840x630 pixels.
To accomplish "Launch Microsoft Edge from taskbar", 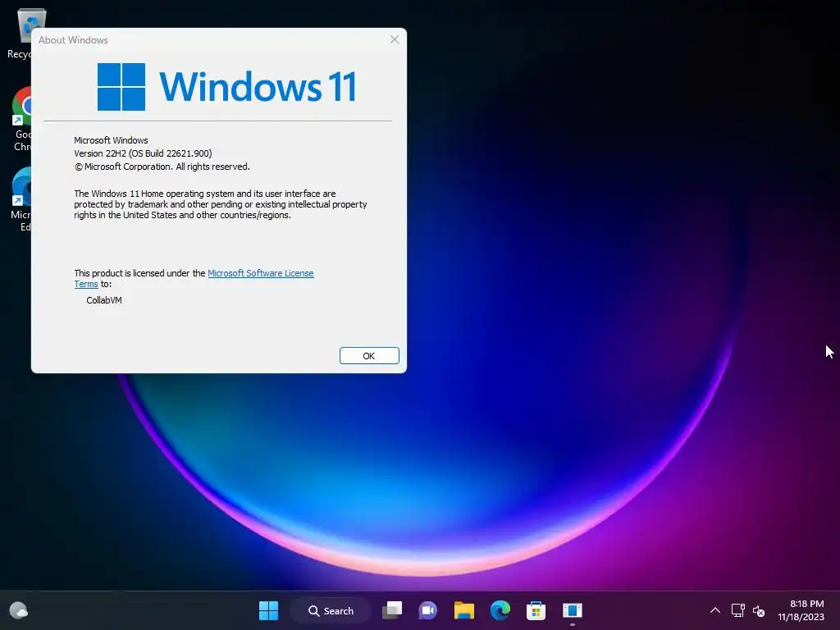I will point(500,610).
